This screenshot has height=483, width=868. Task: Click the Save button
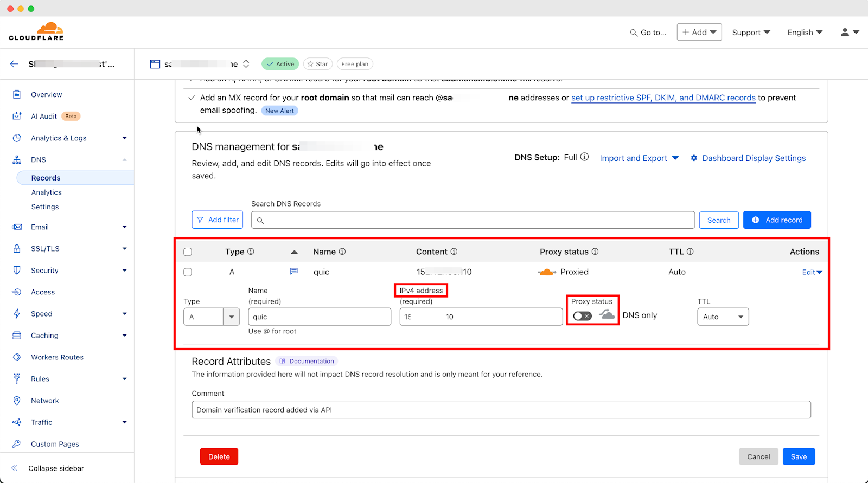(x=798, y=456)
